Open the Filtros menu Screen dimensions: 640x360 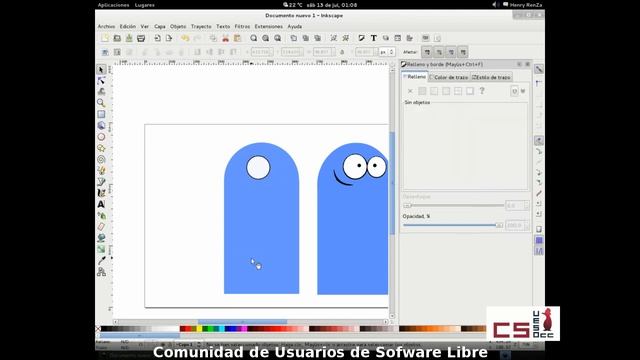coord(242,27)
